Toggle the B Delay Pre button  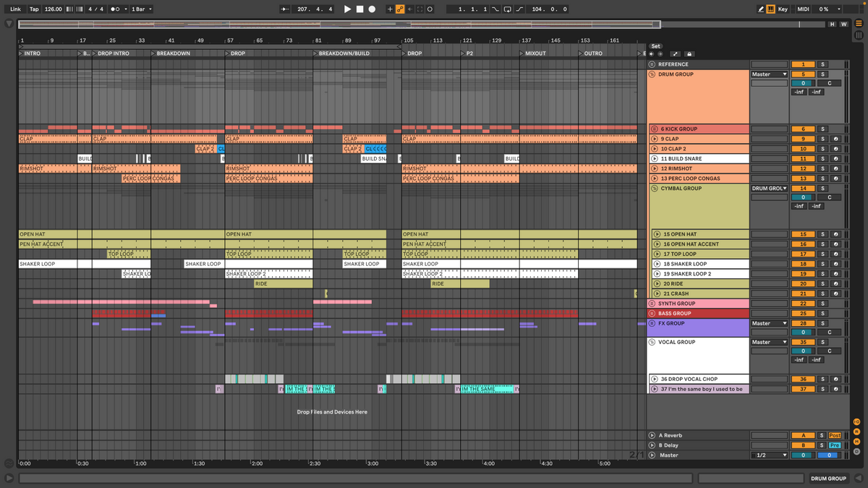click(834, 445)
